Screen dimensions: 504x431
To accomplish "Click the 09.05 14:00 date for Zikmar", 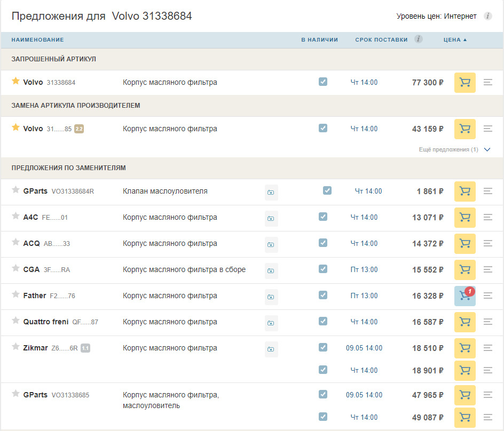I will [364, 348].
